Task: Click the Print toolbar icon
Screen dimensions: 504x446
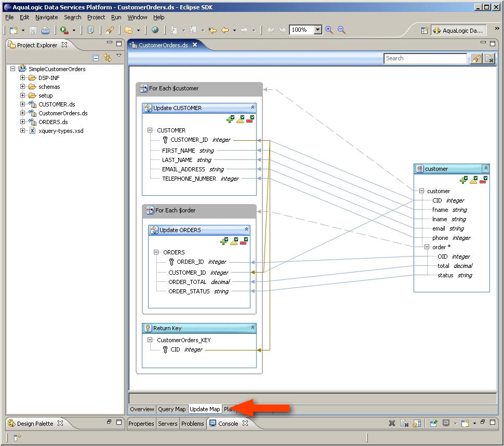Action: (x=45, y=30)
